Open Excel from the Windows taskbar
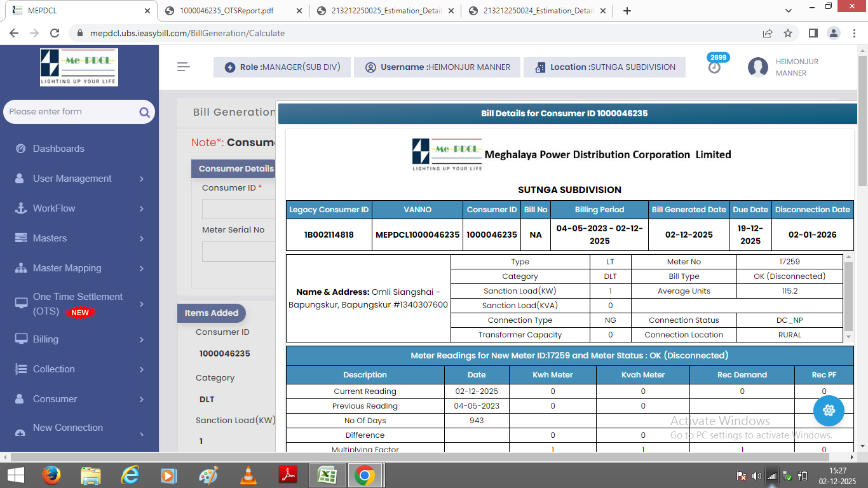This screenshot has width=868, height=488. [x=327, y=475]
